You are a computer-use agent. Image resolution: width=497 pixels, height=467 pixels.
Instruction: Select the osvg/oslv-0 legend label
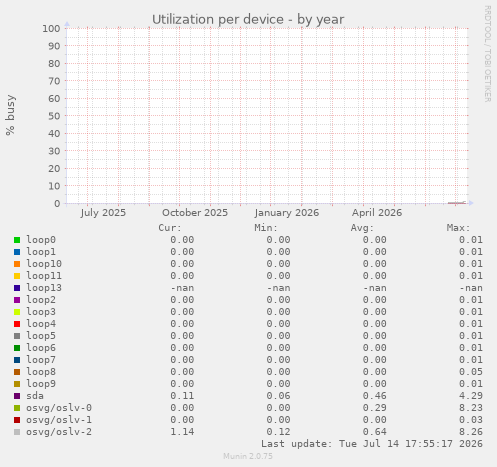(59, 408)
